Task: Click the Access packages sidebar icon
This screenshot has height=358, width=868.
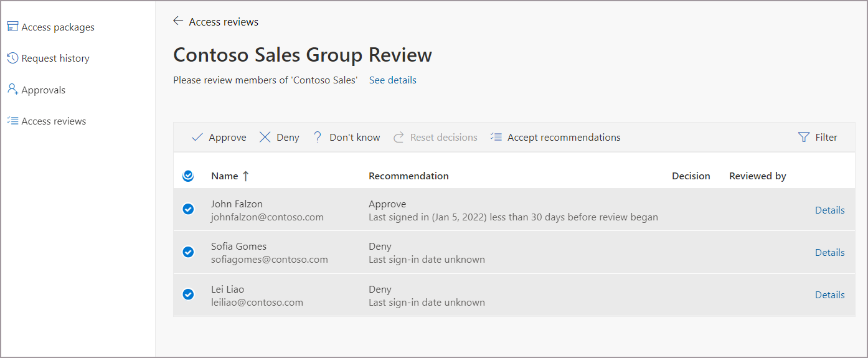Action: pyautogui.click(x=12, y=27)
